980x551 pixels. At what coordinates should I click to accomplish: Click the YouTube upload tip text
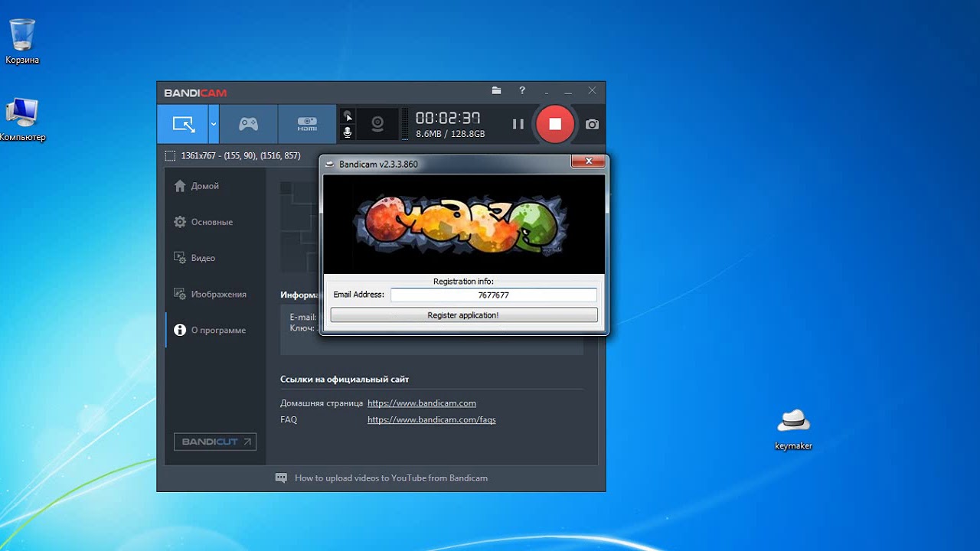pyautogui.click(x=391, y=478)
